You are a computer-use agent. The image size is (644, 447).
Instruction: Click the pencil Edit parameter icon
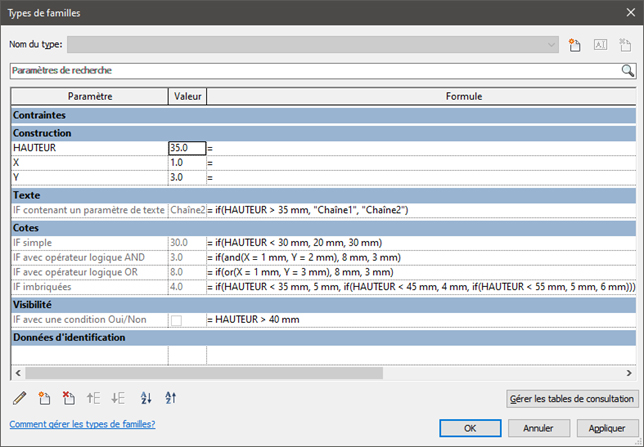click(x=20, y=398)
